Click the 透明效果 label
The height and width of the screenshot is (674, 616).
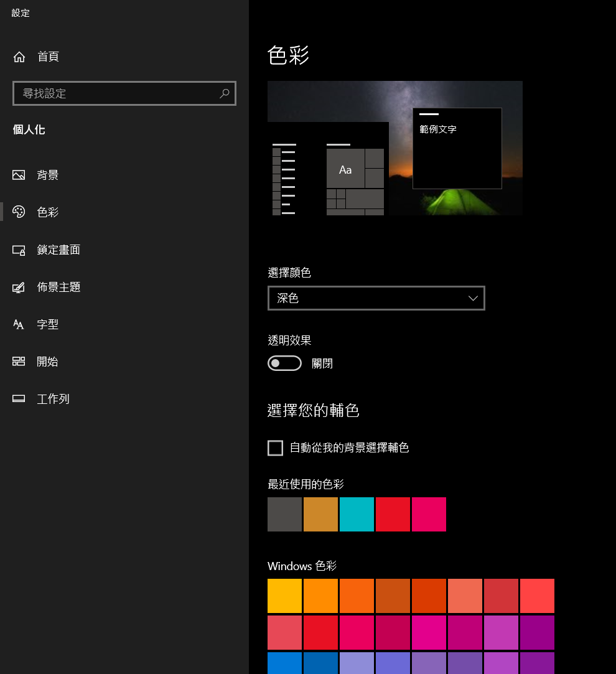pos(289,340)
